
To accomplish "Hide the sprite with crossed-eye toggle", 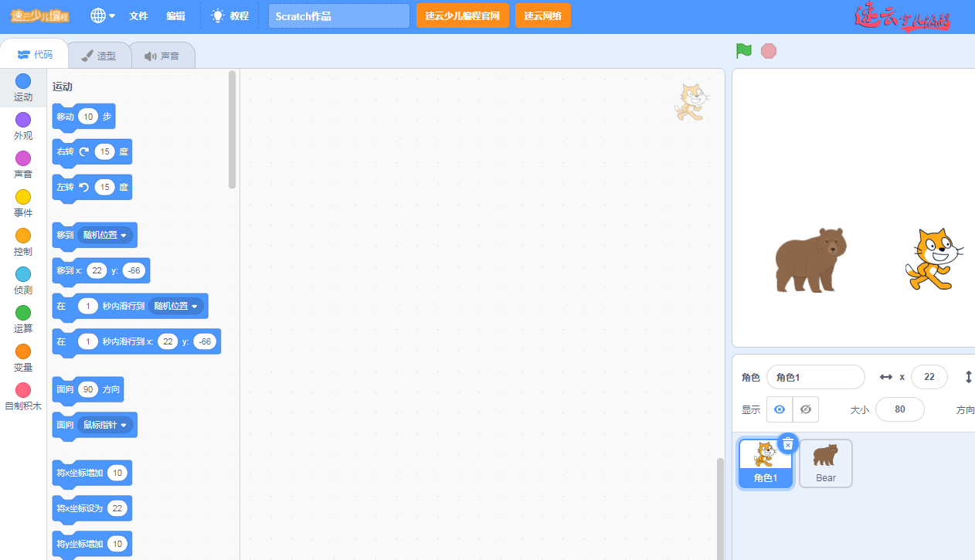I will [806, 409].
